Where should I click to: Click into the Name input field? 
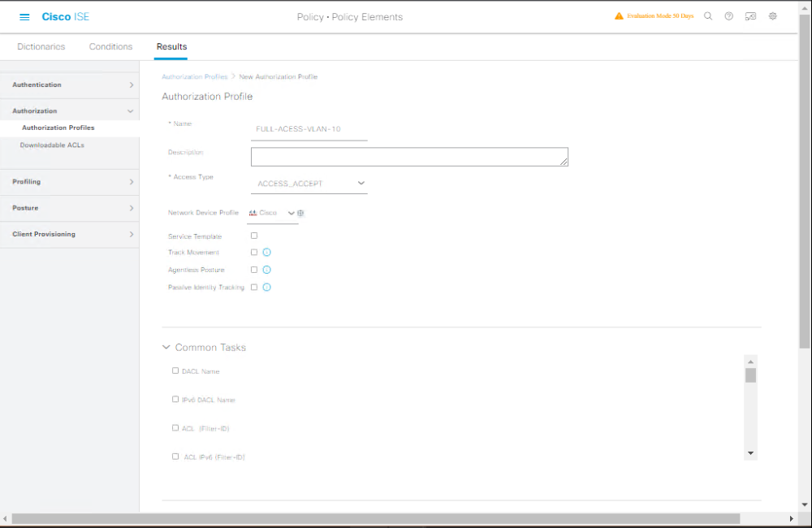click(309, 129)
